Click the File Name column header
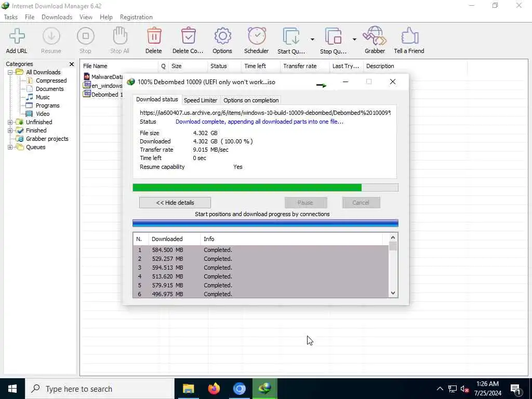 pyautogui.click(x=119, y=66)
